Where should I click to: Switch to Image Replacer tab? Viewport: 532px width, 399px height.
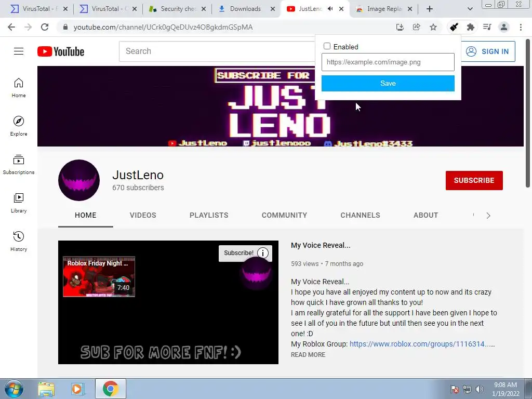383,9
